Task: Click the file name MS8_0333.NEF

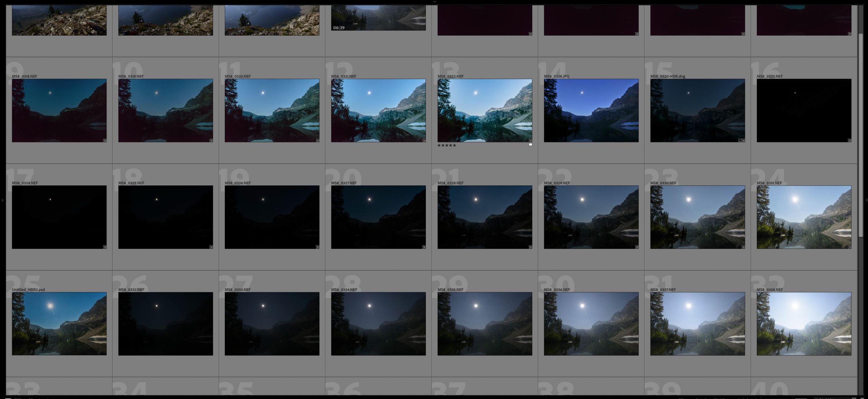Action: click(x=238, y=290)
